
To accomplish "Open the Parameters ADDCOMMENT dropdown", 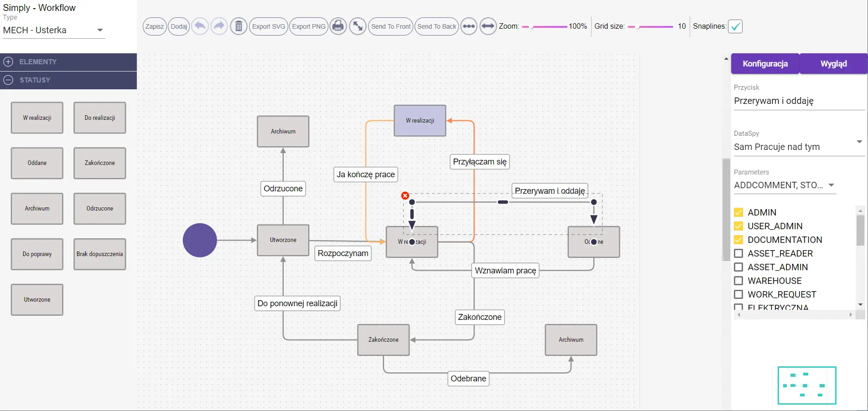I will [x=832, y=185].
